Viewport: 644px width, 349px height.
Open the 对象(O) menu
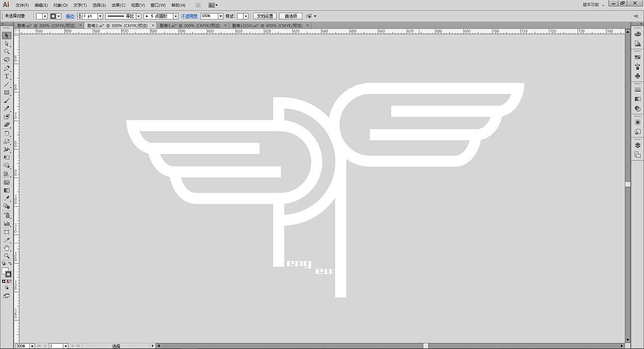pos(60,5)
